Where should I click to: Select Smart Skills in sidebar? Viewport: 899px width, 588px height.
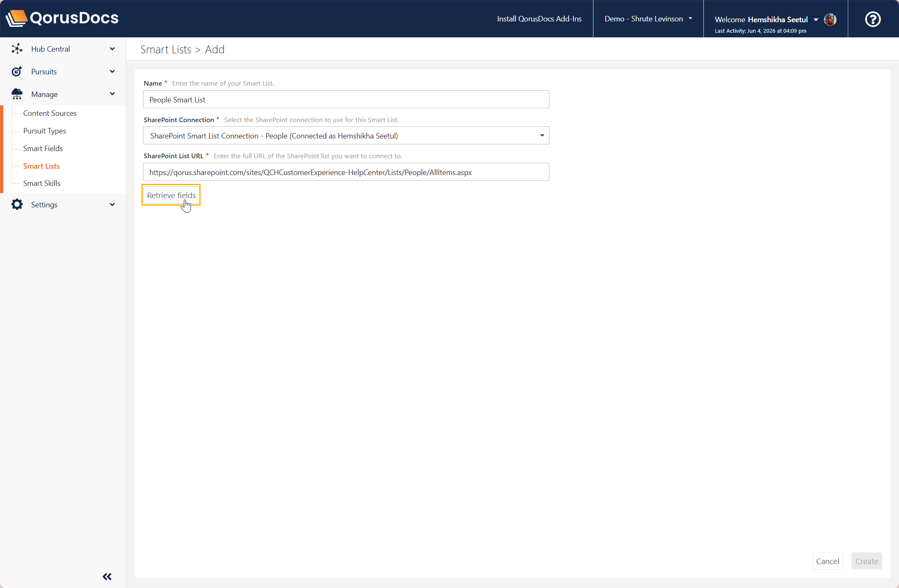pyautogui.click(x=42, y=183)
